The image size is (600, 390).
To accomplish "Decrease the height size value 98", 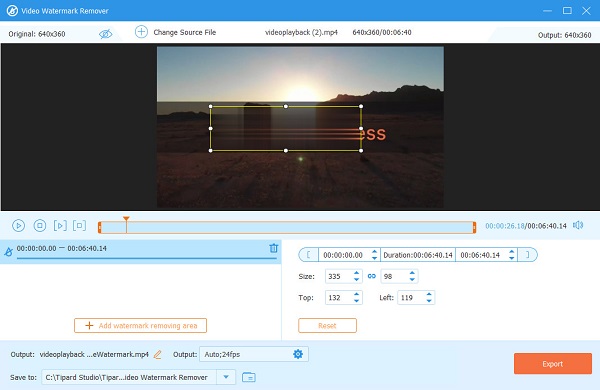I will [412, 279].
